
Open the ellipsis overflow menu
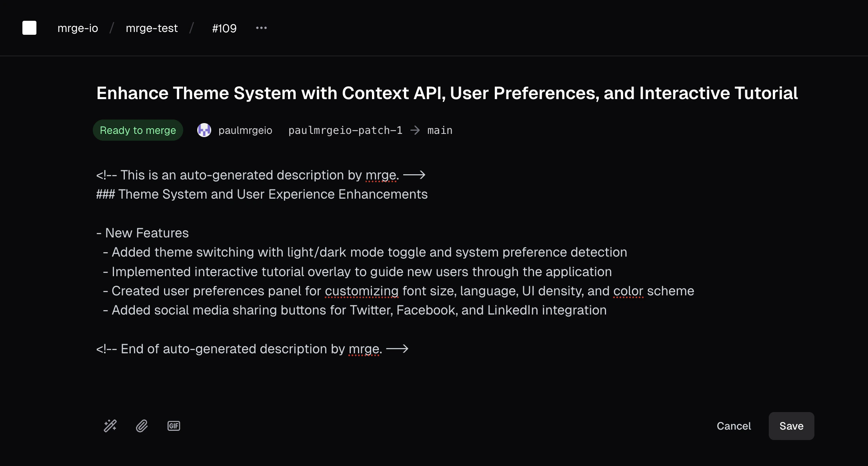coord(261,28)
